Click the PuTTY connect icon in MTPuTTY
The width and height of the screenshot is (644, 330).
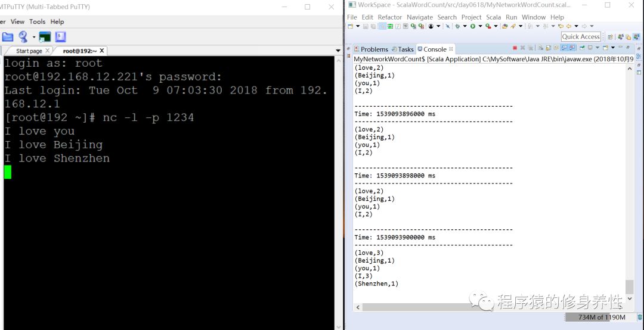pos(23,37)
